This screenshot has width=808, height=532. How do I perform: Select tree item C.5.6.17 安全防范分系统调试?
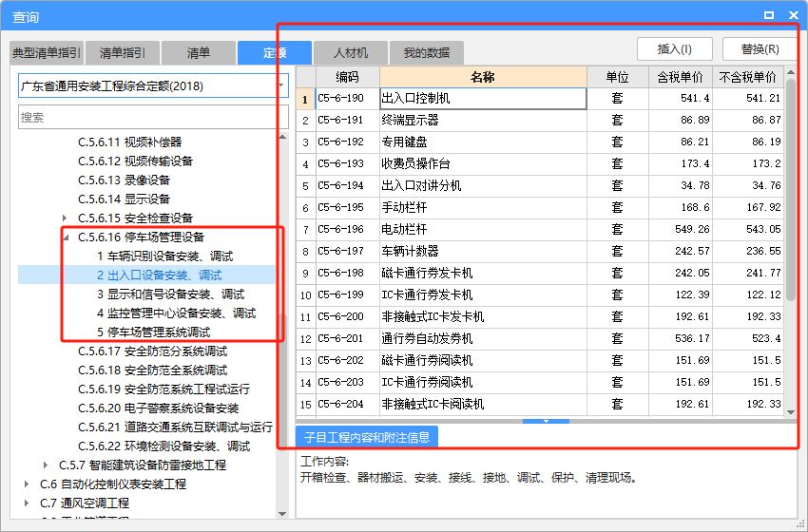click(152, 351)
